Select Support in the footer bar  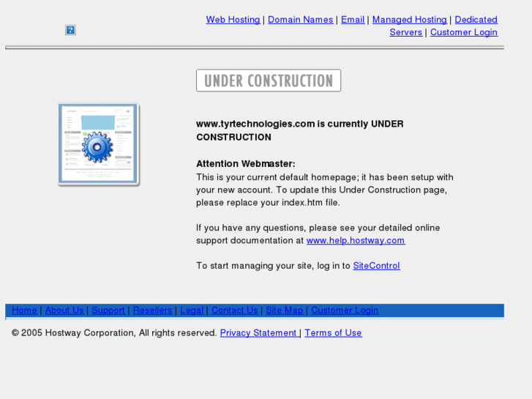point(108,310)
